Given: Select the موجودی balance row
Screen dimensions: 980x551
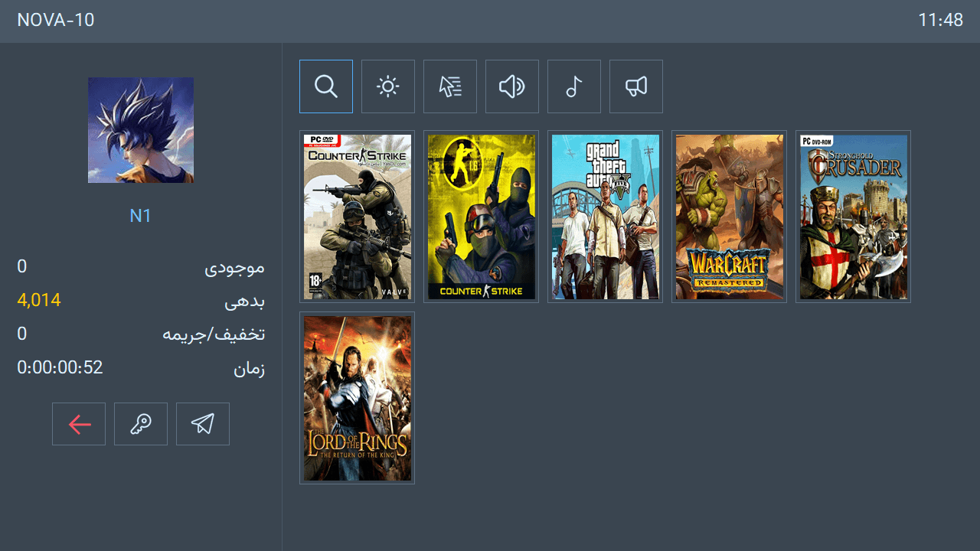Looking at the screenshot, I should tap(242, 266).
